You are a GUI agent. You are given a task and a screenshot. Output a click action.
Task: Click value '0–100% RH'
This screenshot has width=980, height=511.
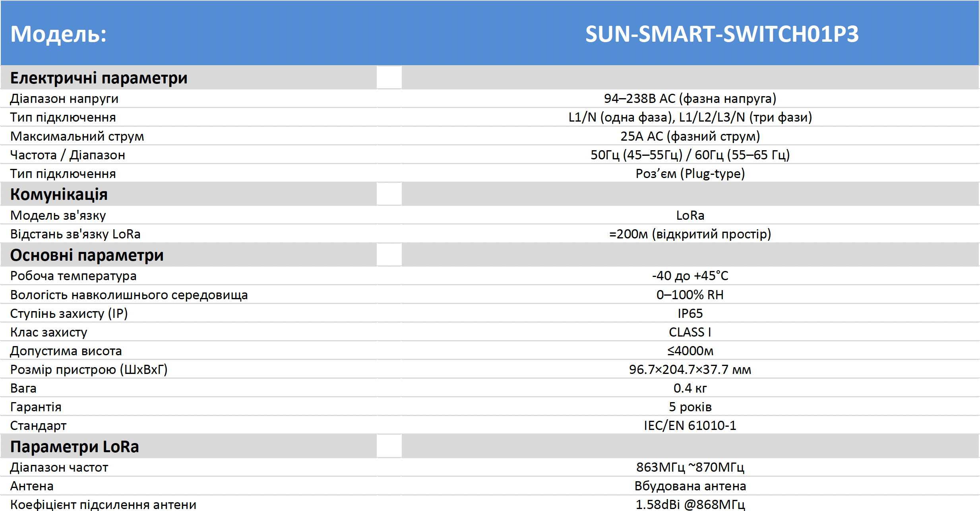[x=690, y=295]
